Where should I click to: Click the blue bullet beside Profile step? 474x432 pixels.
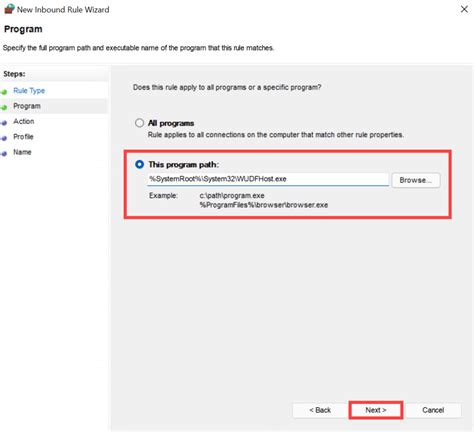pyautogui.click(x=4, y=138)
